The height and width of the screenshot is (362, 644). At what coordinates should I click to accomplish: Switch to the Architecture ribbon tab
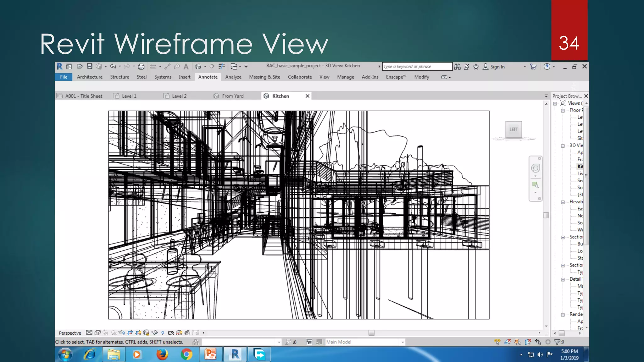point(90,77)
